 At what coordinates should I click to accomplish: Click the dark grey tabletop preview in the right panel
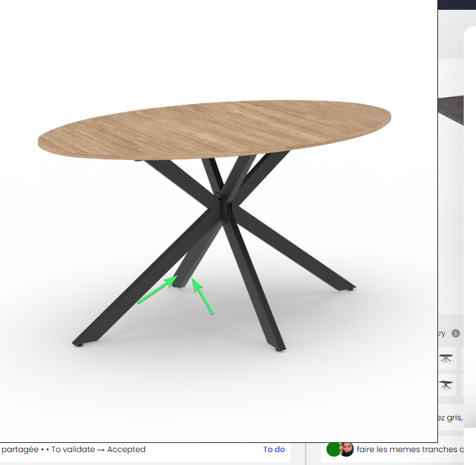[x=451, y=110]
